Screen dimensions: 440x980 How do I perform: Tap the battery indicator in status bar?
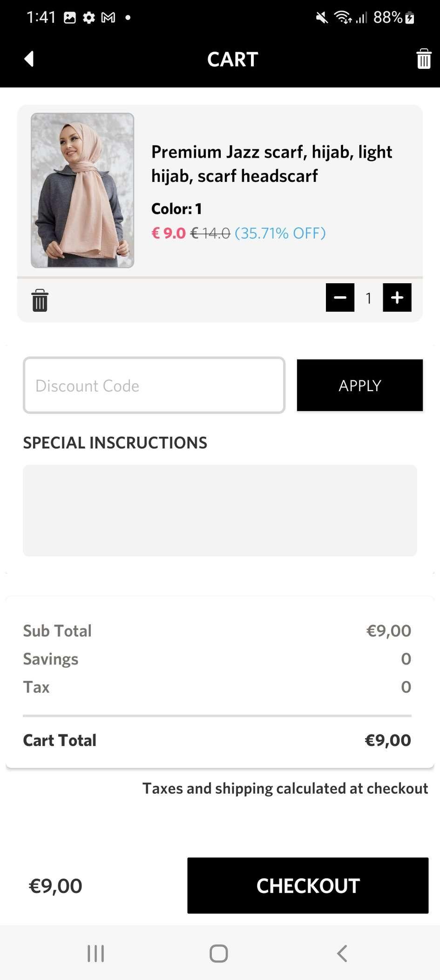pyautogui.click(x=410, y=18)
